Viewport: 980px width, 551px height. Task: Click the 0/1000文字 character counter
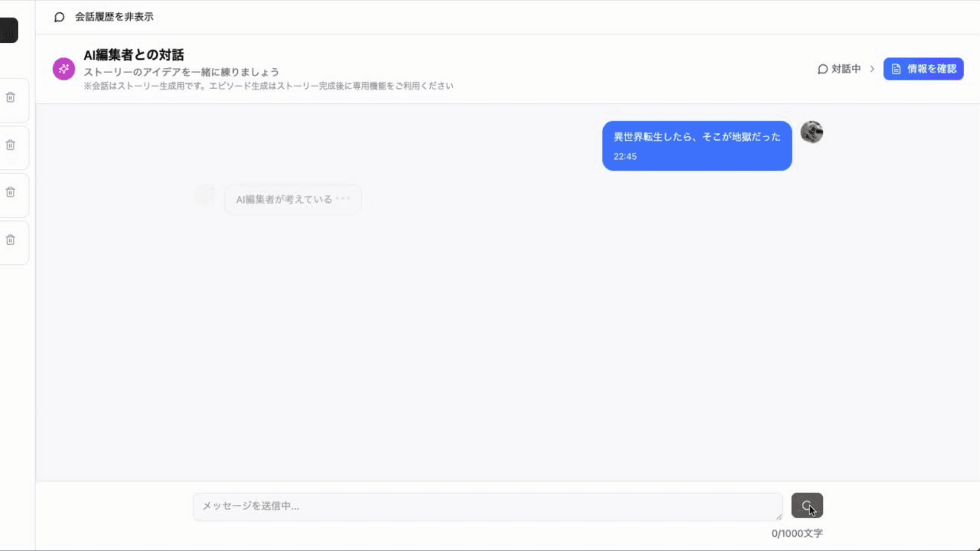pyautogui.click(x=797, y=533)
